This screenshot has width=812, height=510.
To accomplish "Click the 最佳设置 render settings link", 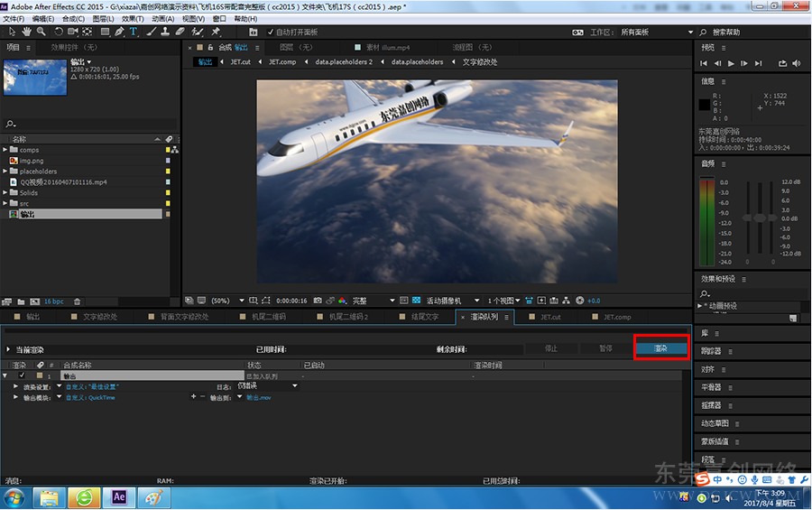I will (93, 386).
